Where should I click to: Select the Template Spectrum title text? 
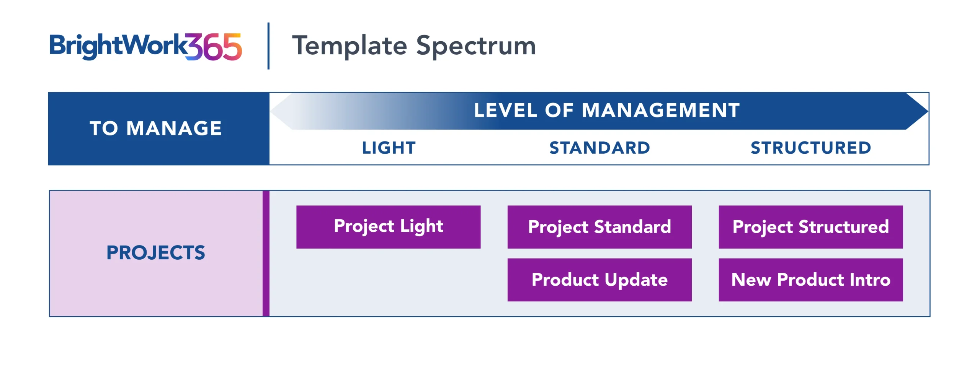coord(413,46)
